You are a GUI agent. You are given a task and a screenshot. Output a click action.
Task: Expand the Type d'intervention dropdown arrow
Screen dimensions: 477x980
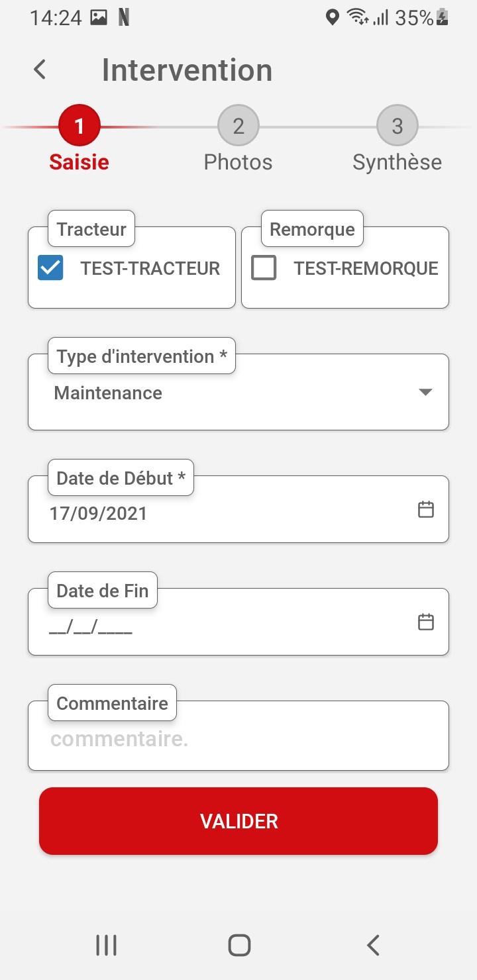click(426, 392)
